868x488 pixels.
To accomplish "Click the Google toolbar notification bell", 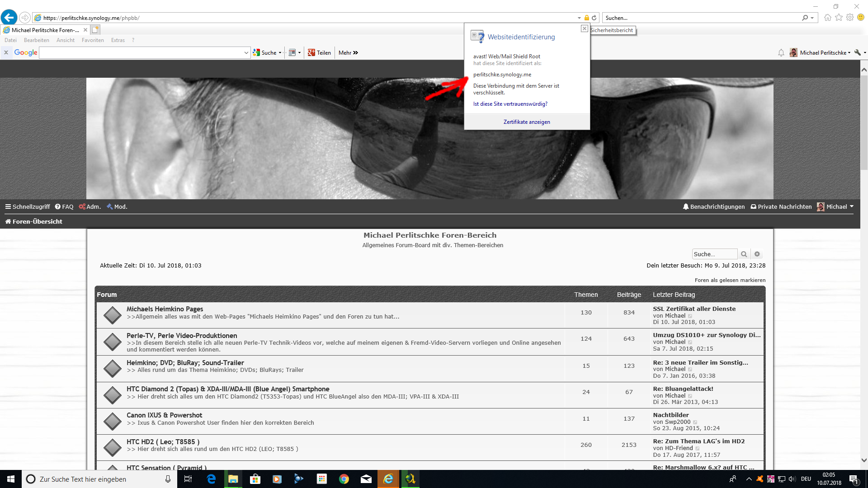I will [781, 53].
